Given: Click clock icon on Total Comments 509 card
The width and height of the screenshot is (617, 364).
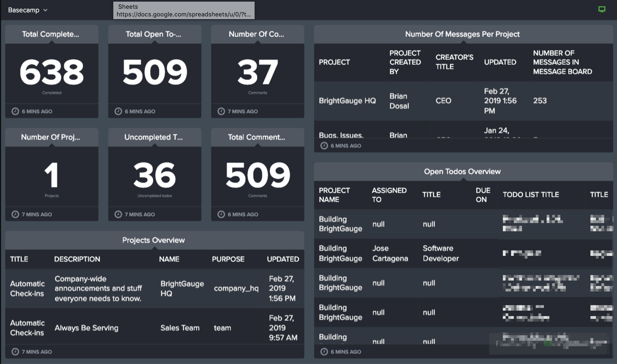Looking at the screenshot, I should point(221,214).
